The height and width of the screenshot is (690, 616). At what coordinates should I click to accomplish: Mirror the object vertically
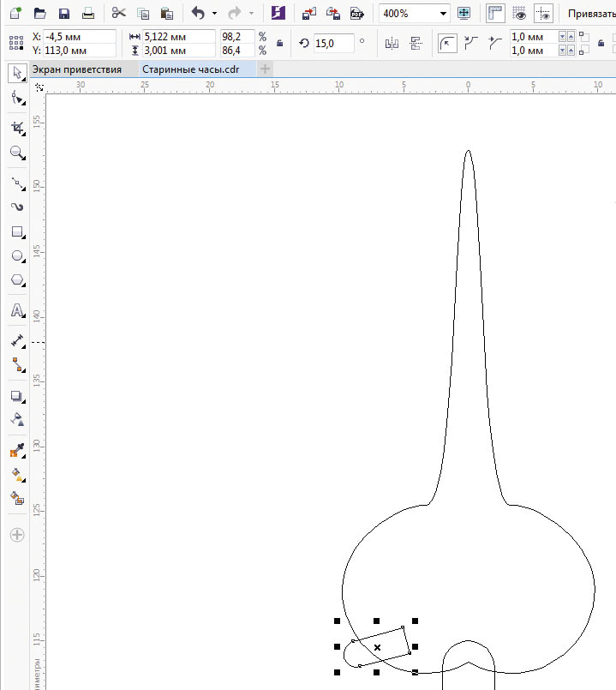coord(416,43)
